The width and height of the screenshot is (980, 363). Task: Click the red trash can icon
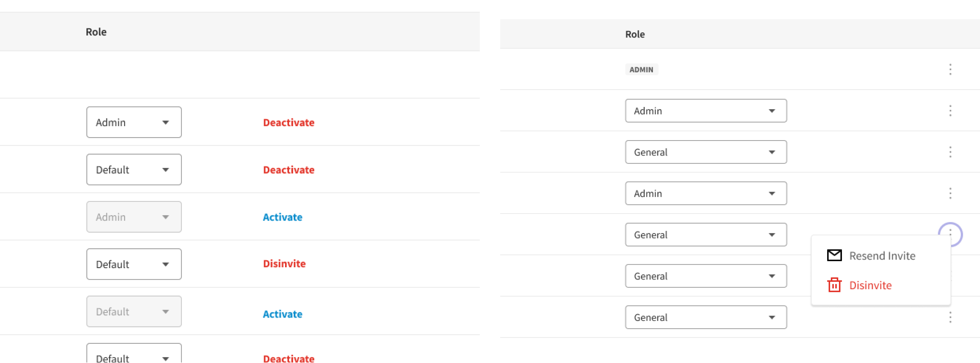[x=834, y=285]
